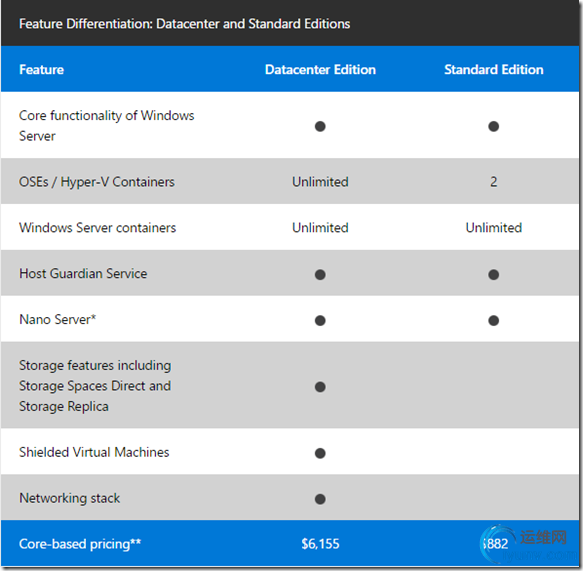Click the Standard value 2 for Hyper-V Containers
Screen dimensions: 583x571
[493, 182]
